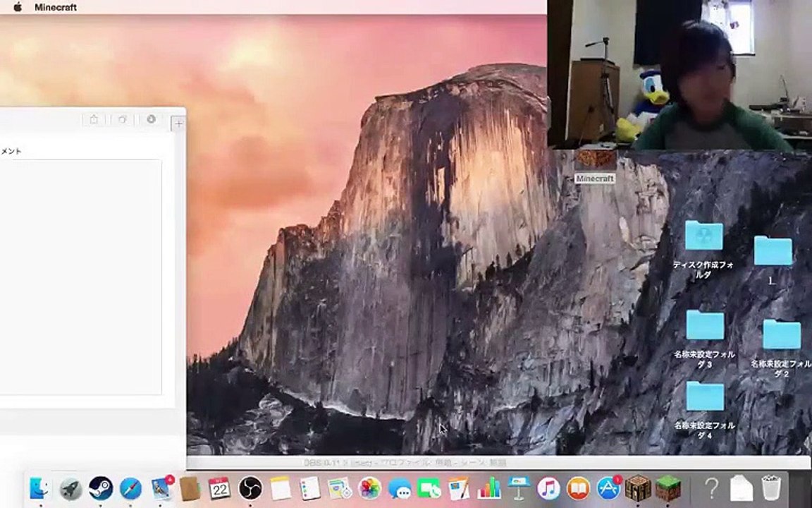The width and height of the screenshot is (812, 508).
Task: Open OBS black circle icon in dock
Action: pos(250,488)
